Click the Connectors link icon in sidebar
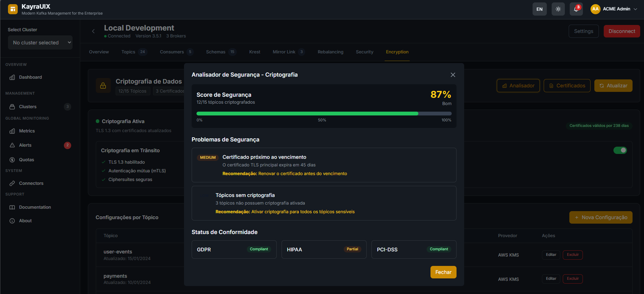 12,183
